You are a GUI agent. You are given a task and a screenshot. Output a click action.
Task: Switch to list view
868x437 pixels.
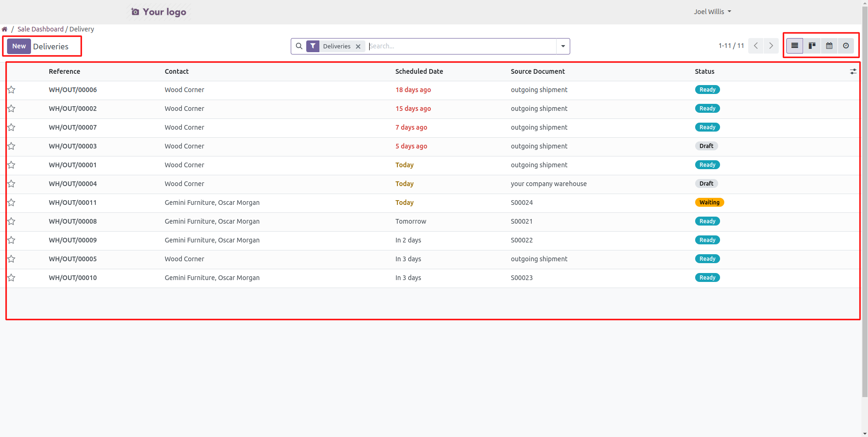click(795, 46)
